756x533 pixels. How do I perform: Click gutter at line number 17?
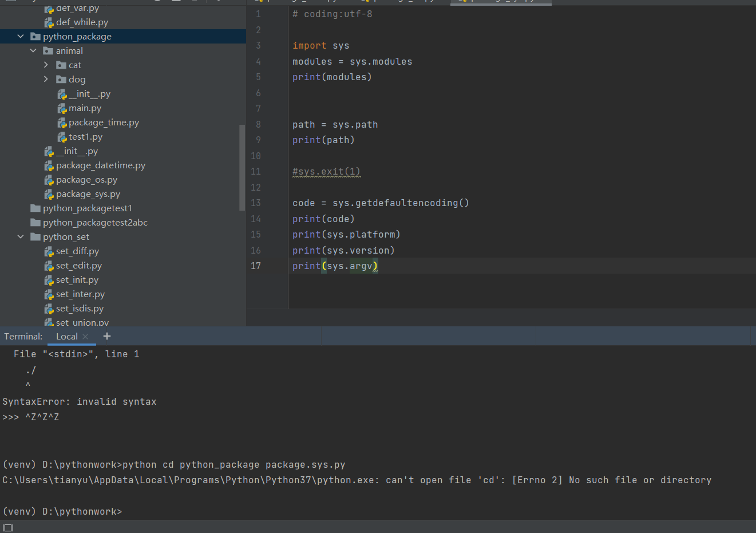tap(256, 266)
